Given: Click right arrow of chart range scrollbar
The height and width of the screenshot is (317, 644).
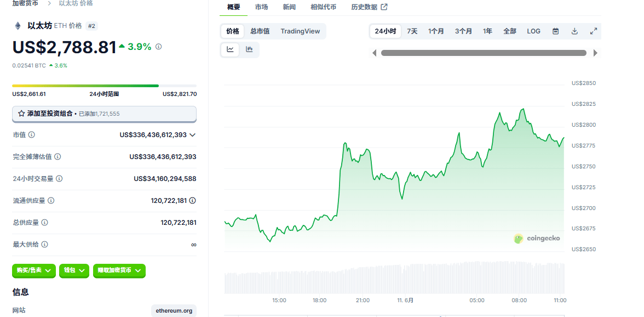Looking at the screenshot, I should [596, 53].
